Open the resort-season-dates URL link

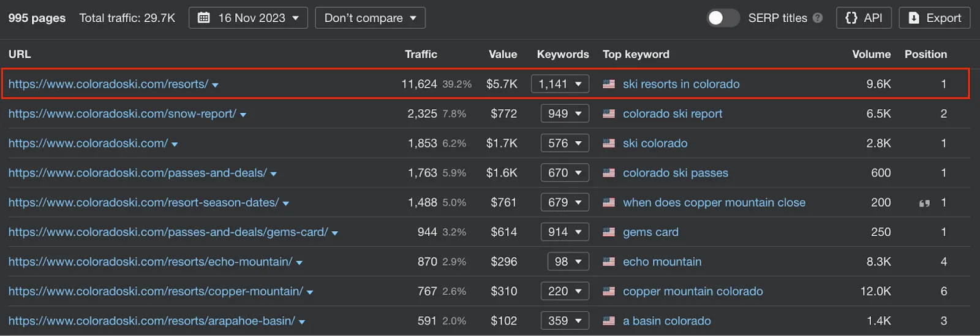(x=143, y=202)
